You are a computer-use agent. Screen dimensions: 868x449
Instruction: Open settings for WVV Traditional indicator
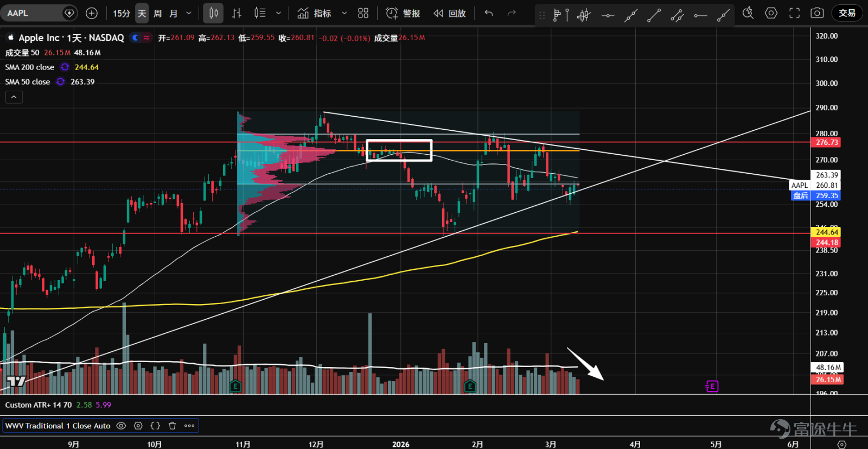pos(138,426)
